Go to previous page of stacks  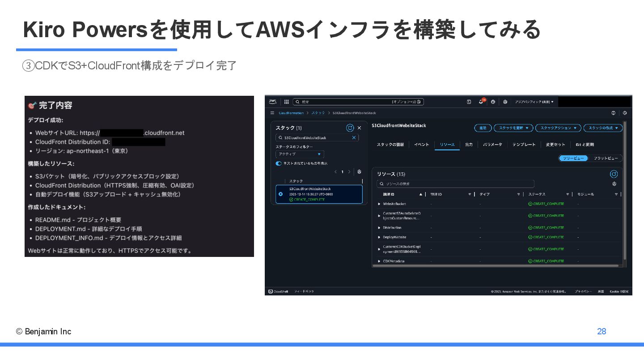pos(336,171)
